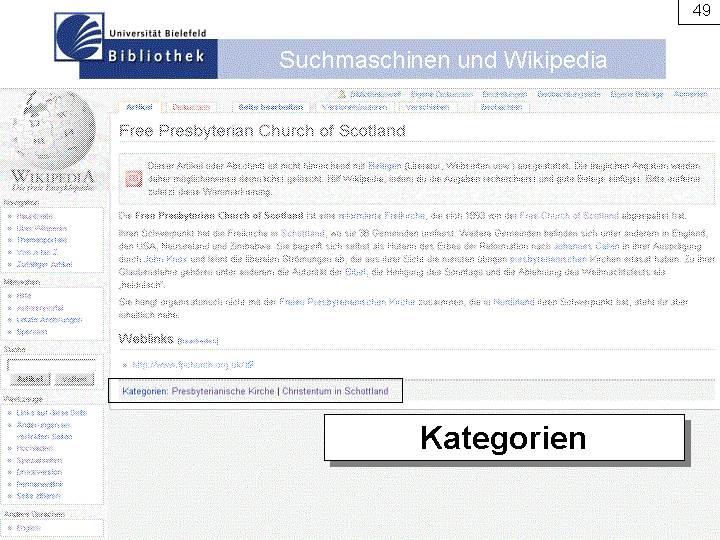Open Eigene Diskussion link at top
The image size is (720, 540).
[x=441, y=94]
